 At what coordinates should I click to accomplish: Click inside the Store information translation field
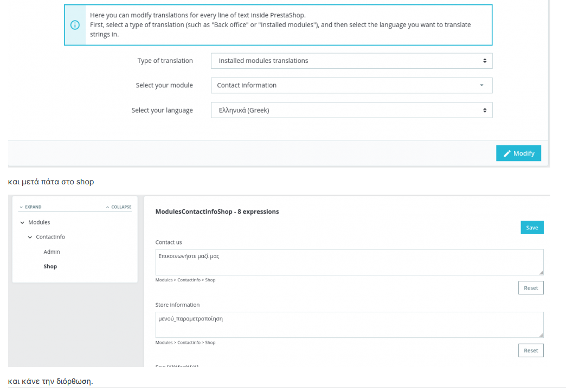coord(349,324)
